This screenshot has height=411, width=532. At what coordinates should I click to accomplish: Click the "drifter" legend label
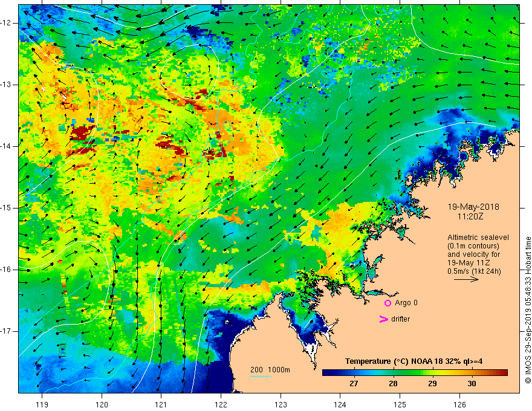(400, 319)
